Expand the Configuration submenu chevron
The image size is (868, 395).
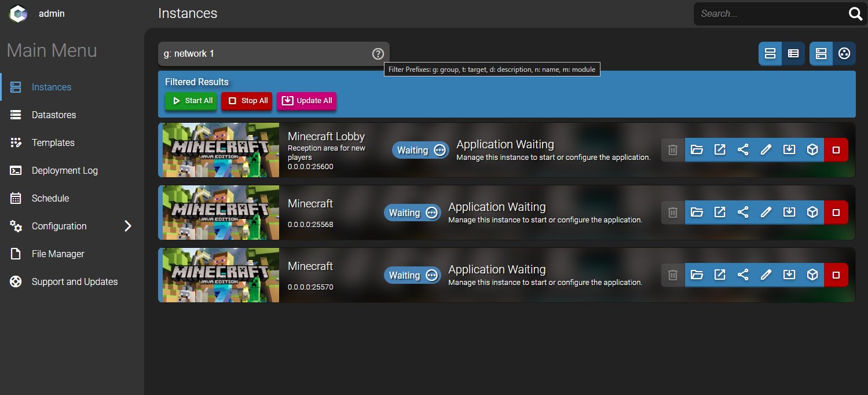128,226
